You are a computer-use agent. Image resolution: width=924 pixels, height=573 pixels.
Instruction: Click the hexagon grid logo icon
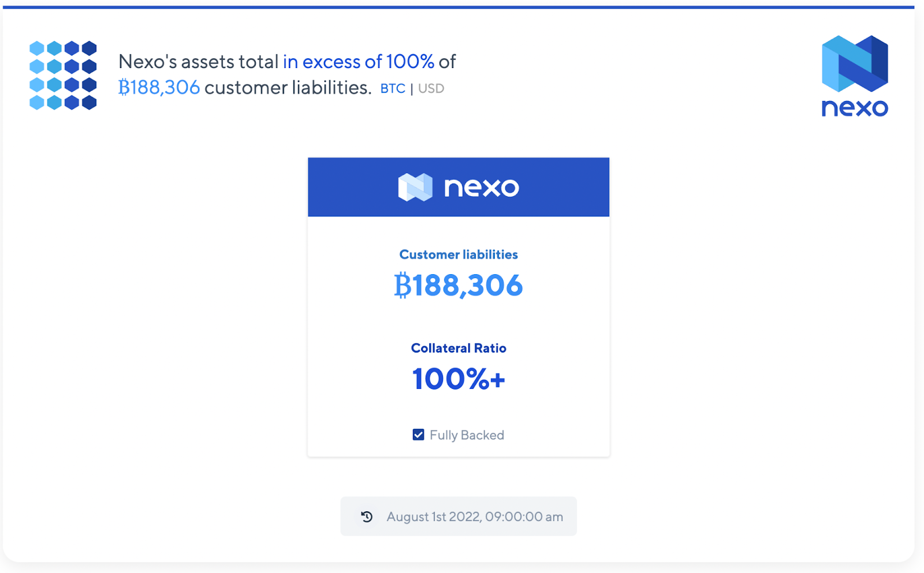[63, 75]
